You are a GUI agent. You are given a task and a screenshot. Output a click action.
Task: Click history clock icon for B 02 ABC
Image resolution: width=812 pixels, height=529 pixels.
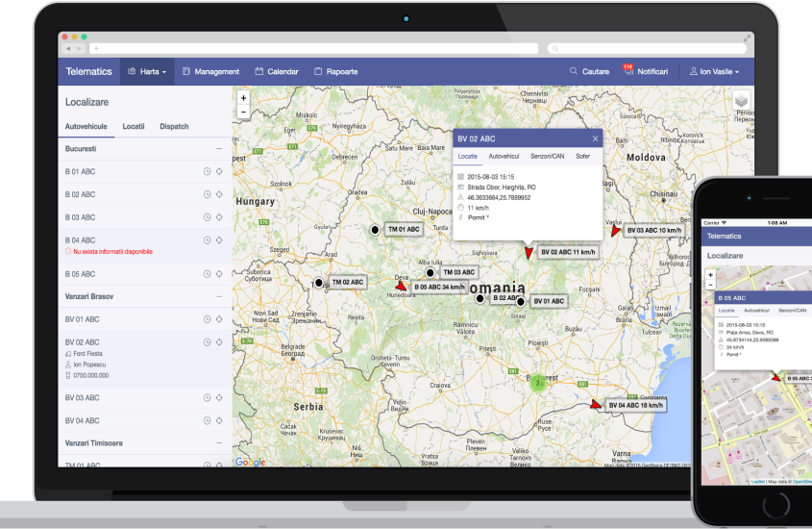point(208,194)
